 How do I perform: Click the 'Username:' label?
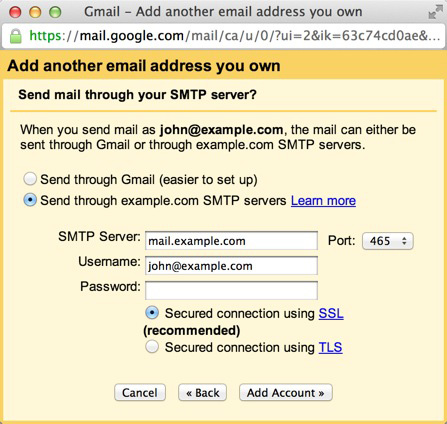point(109,262)
